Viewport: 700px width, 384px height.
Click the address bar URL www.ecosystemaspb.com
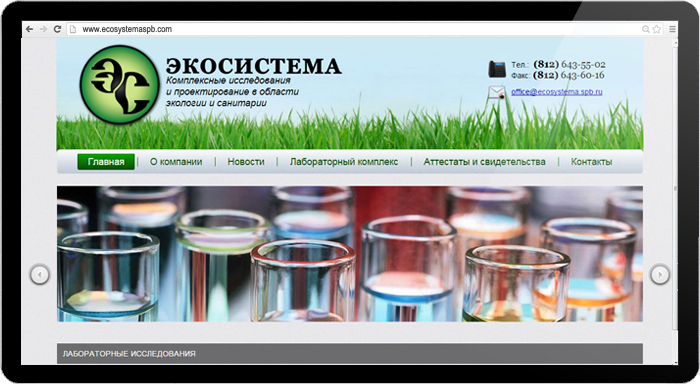pos(127,29)
